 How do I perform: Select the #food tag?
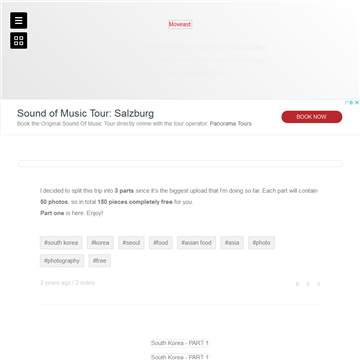[161, 243]
